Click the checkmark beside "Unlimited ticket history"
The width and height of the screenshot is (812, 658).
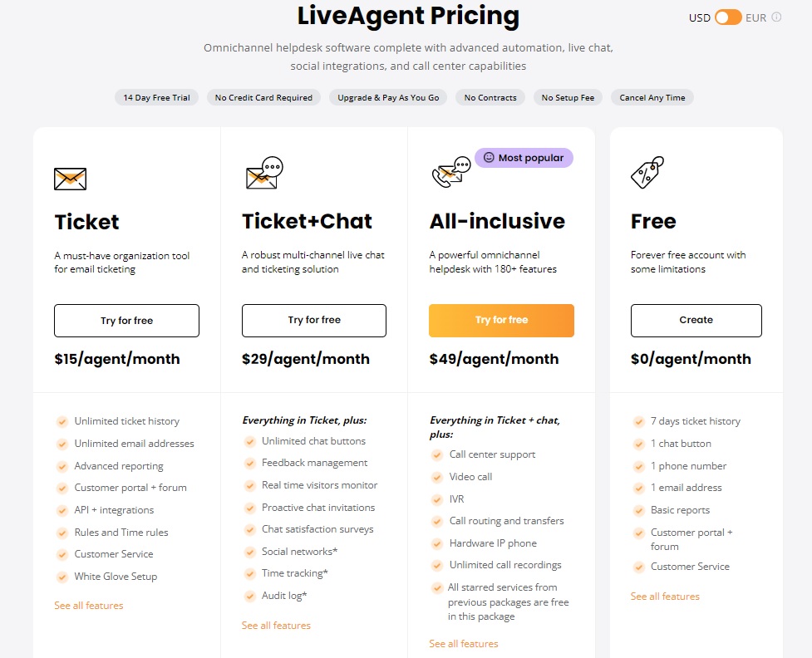tap(62, 421)
